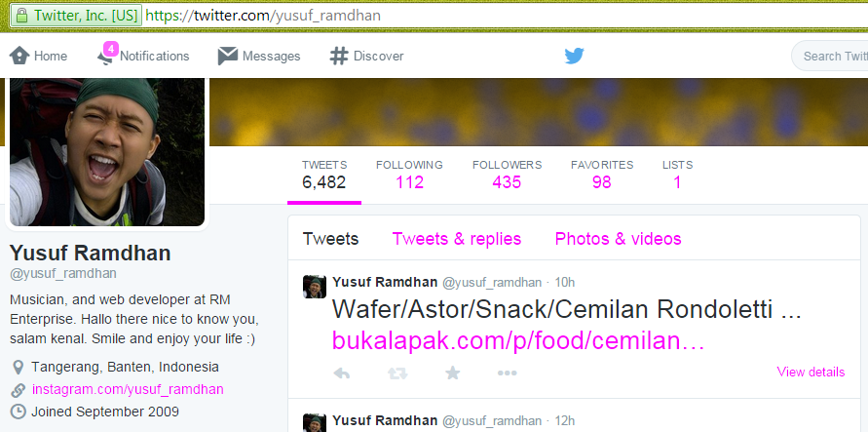Click the Search Twitter input field
Image resolution: width=868 pixels, height=432 pixels.
click(830, 56)
